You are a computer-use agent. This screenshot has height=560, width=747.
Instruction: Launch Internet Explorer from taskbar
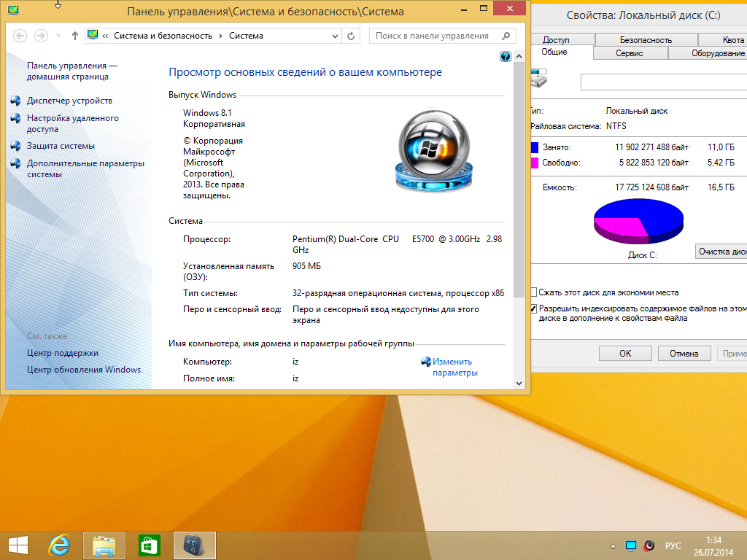coord(60,545)
